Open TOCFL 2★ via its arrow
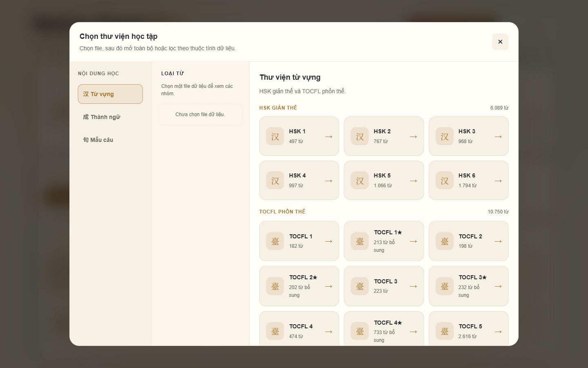The width and height of the screenshot is (588, 368). (329, 286)
